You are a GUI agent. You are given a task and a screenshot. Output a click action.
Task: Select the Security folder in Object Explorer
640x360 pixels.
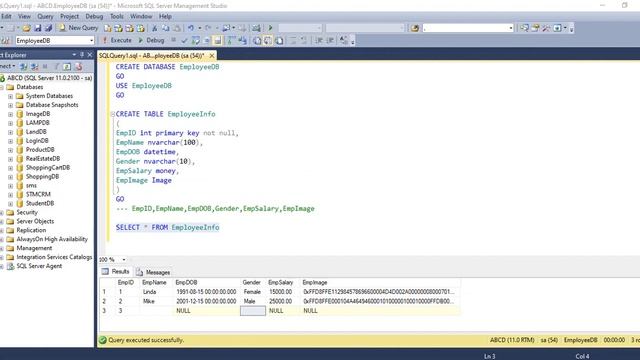[27, 212]
